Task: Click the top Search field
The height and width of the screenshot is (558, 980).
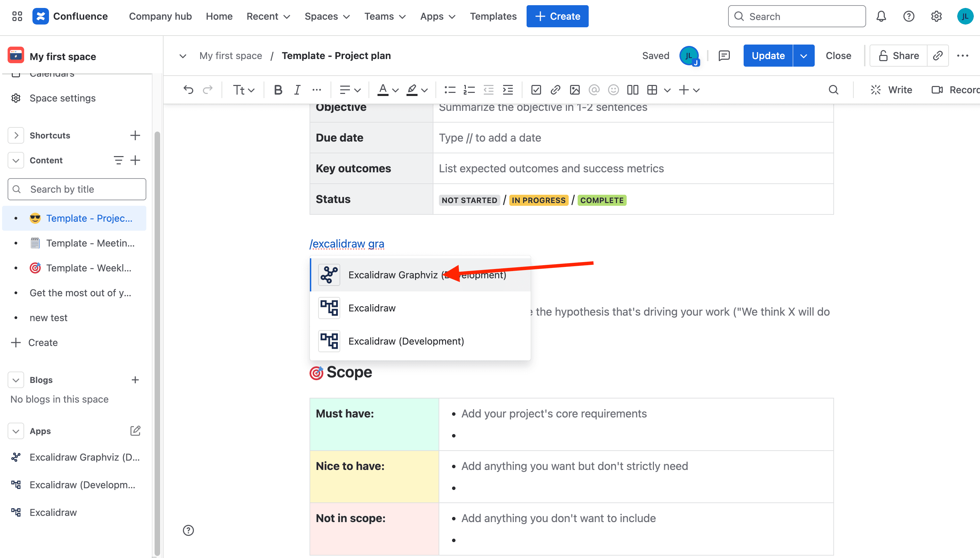Action: click(796, 16)
